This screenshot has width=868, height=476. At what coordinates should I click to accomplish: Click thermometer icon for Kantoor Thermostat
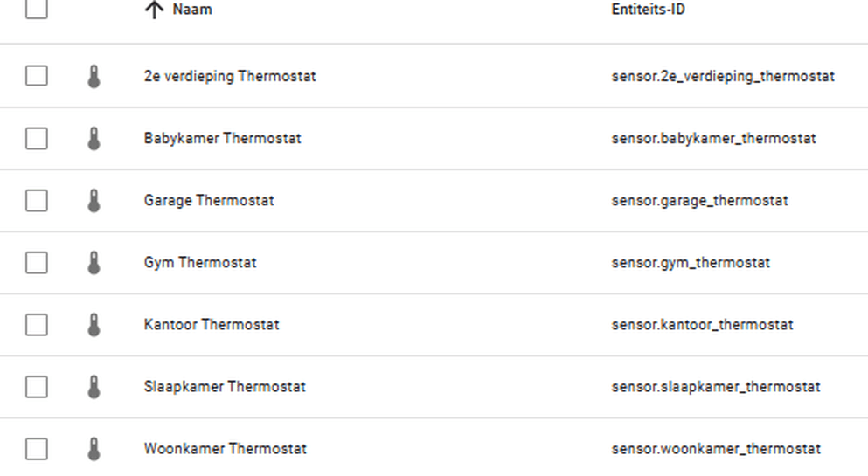94,325
